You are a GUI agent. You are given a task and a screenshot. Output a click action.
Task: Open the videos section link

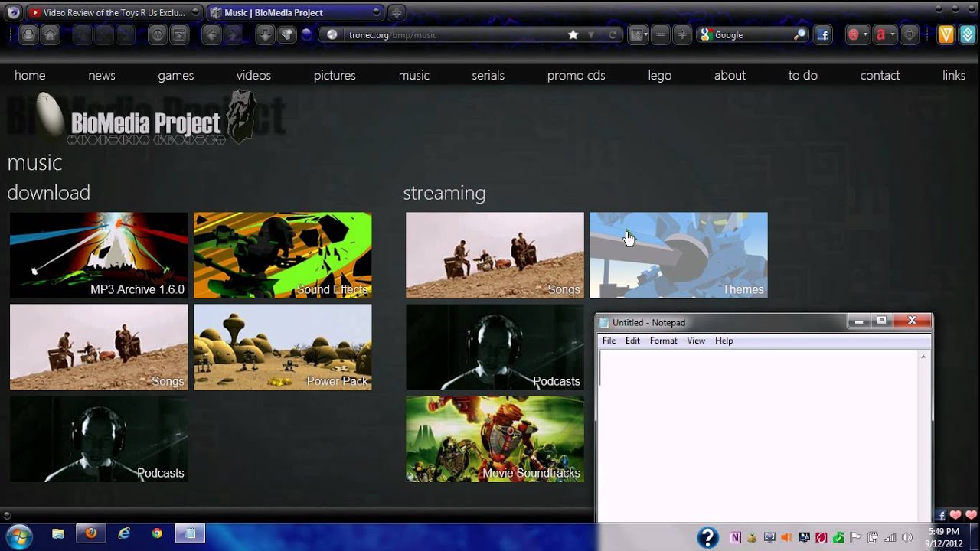pos(253,75)
